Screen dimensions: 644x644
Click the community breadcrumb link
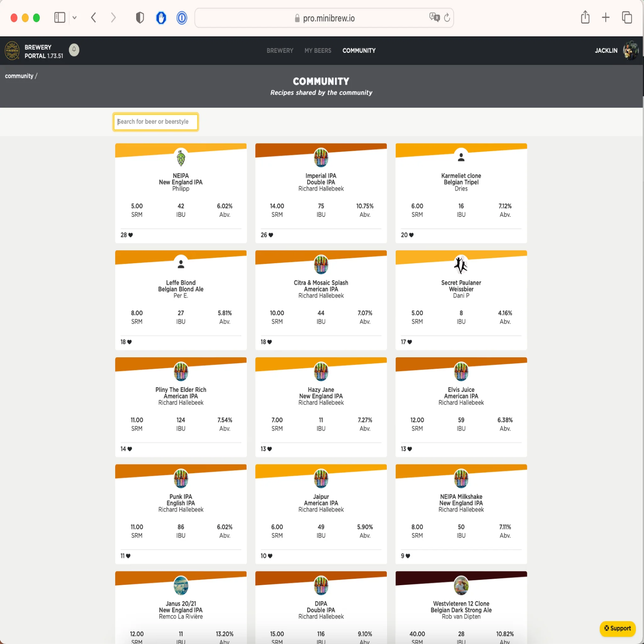pos(19,76)
